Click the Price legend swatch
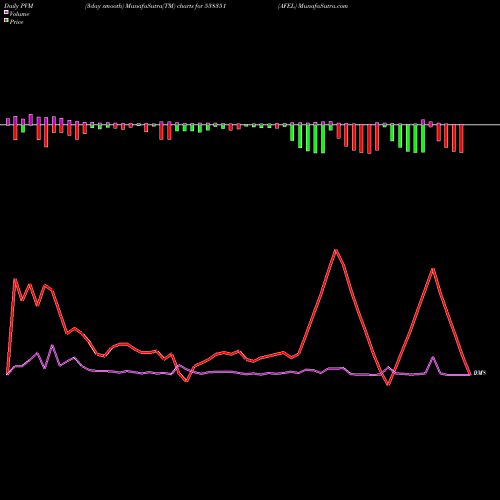 tap(6, 21)
